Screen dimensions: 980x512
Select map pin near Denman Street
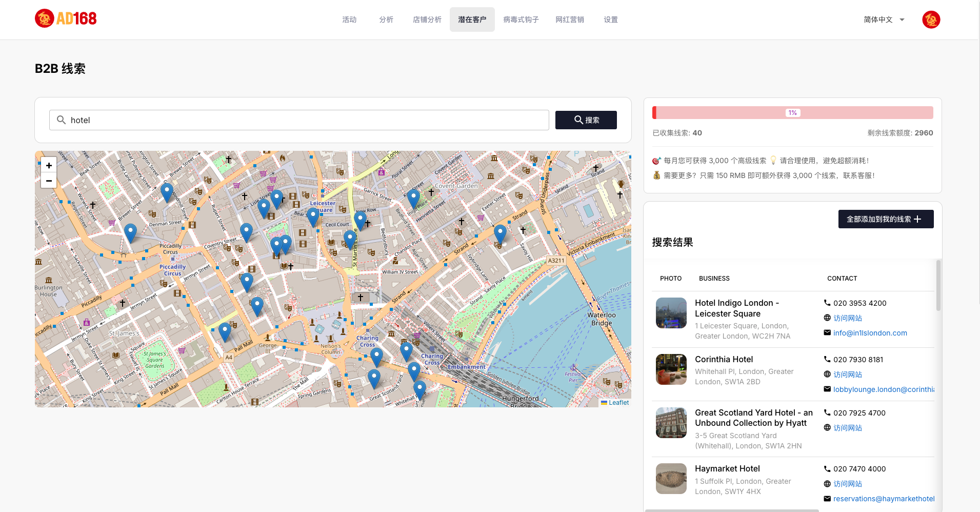(167, 193)
